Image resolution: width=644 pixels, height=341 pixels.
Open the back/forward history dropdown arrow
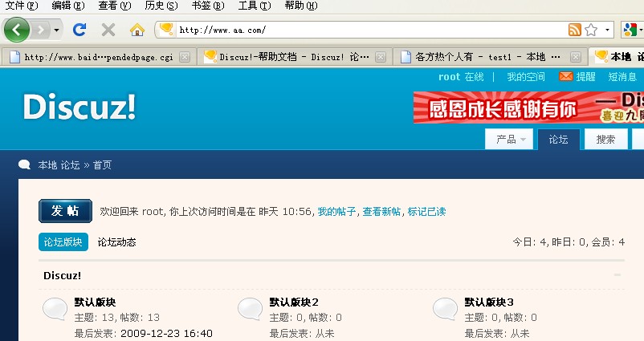(56, 30)
